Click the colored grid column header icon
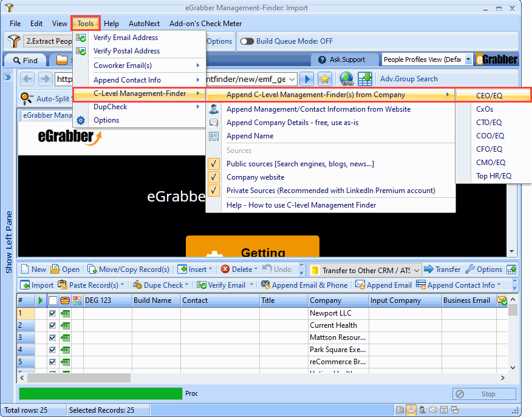 point(77,300)
